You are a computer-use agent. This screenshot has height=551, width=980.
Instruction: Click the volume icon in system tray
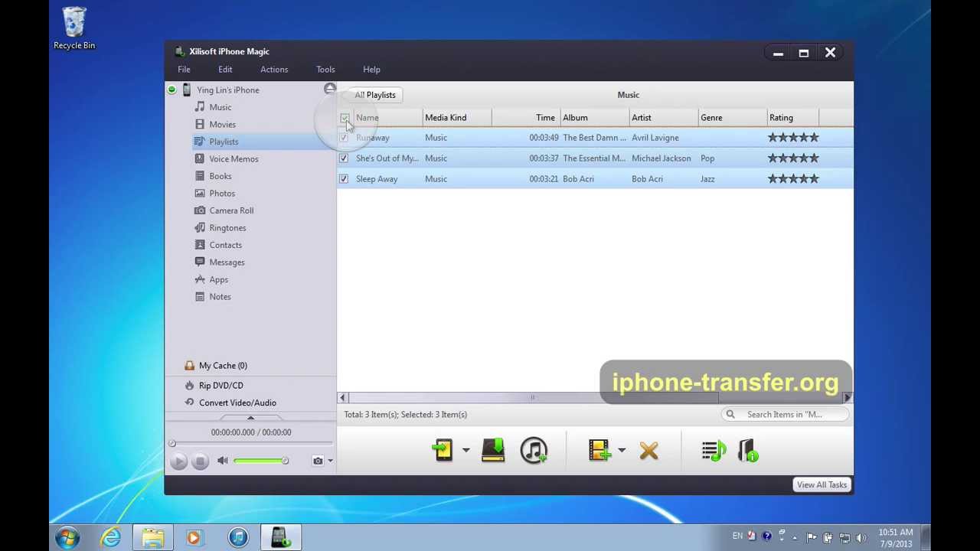[861, 537]
